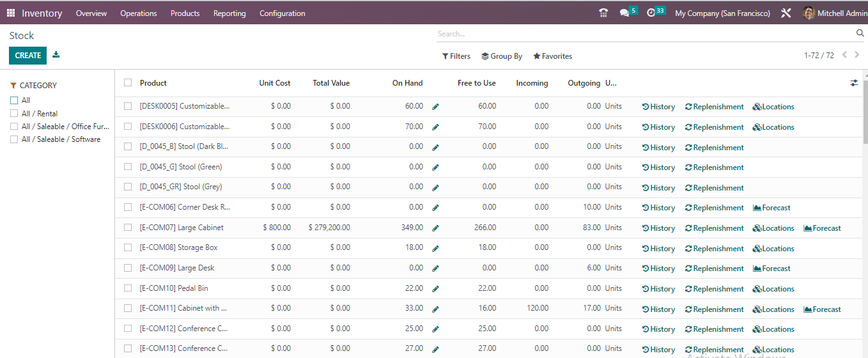Open My Company (San Francisco) switcher
The image size is (868, 358).
[x=722, y=13]
